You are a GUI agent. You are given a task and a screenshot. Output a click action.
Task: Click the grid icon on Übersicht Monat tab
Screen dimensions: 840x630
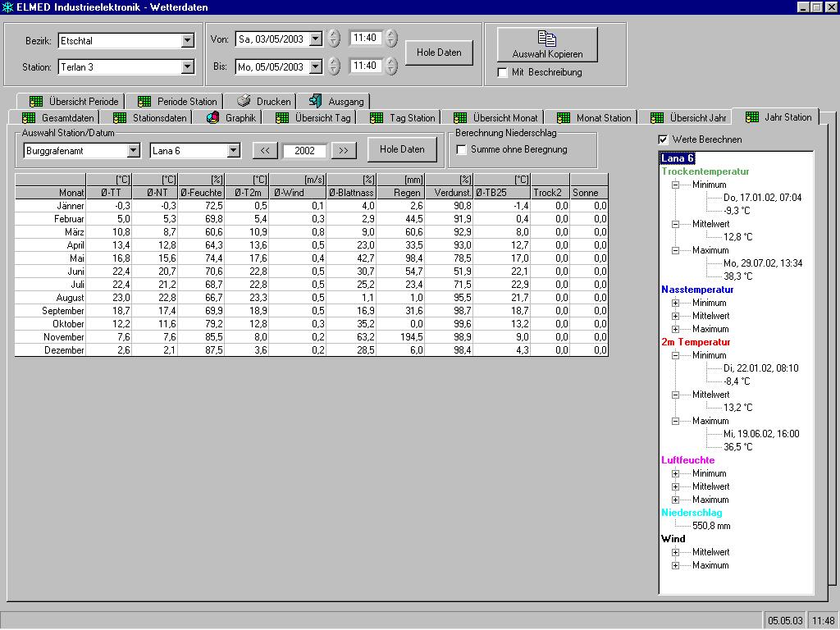tap(460, 118)
